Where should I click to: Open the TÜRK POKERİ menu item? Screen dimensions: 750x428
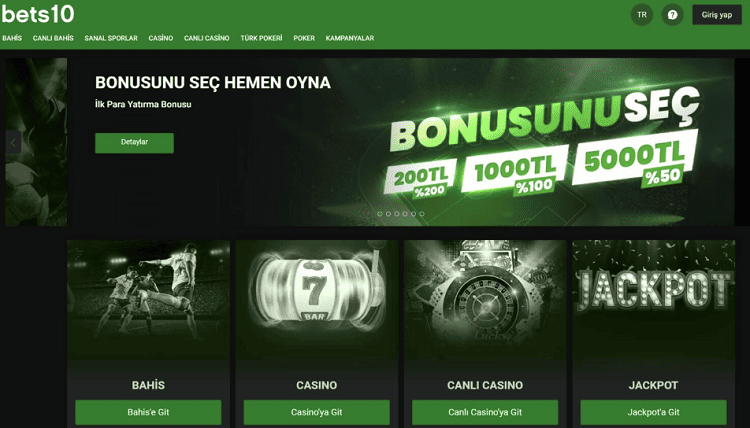pyautogui.click(x=261, y=38)
